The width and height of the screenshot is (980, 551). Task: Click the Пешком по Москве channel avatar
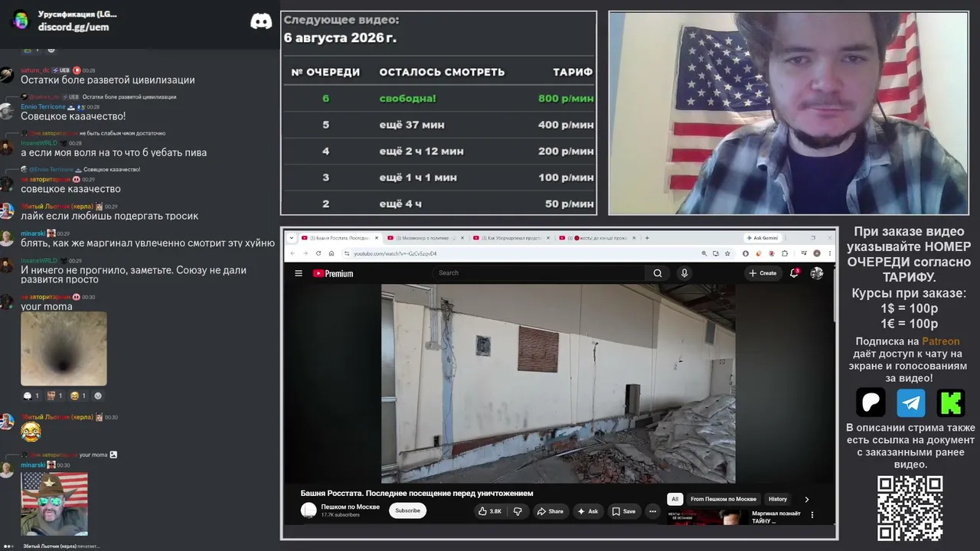pos(309,510)
